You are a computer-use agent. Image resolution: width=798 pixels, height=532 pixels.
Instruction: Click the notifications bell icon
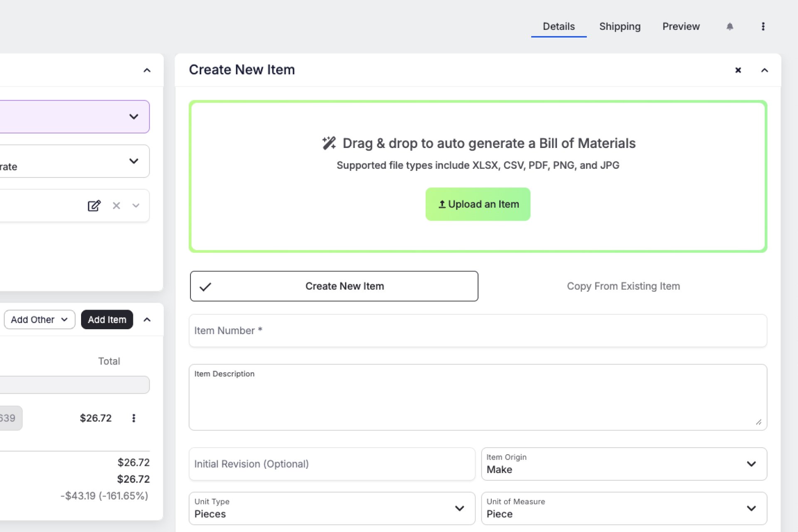point(730,27)
